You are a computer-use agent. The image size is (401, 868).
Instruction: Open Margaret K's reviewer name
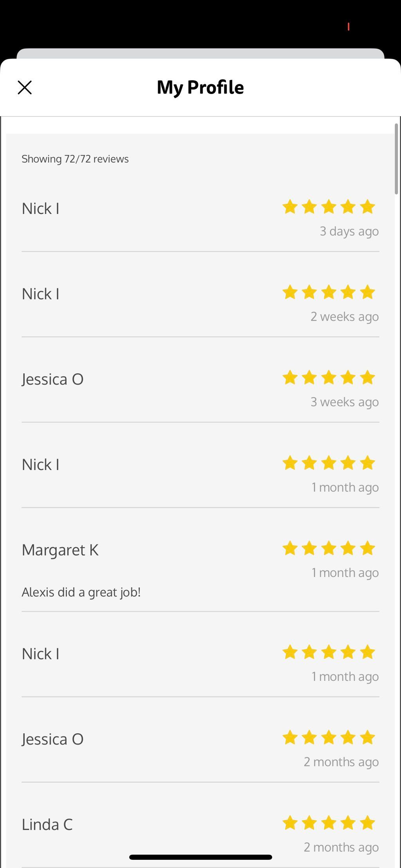(60, 550)
